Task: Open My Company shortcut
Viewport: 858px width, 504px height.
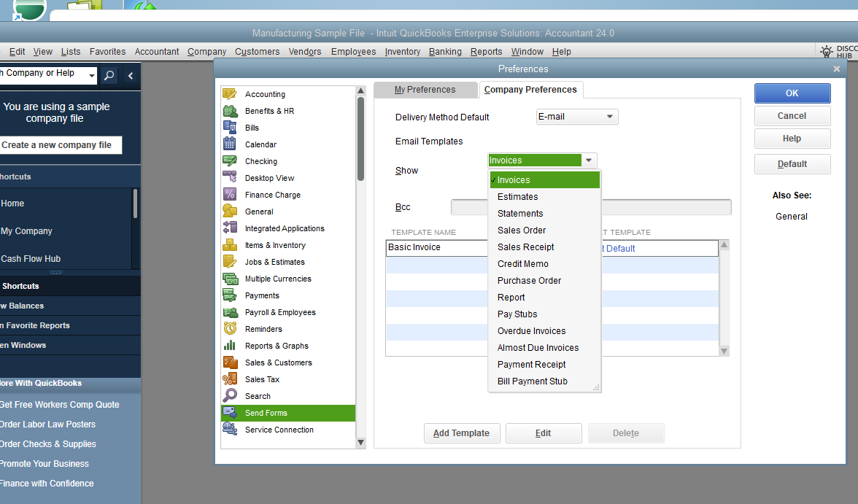Action: tap(26, 231)
